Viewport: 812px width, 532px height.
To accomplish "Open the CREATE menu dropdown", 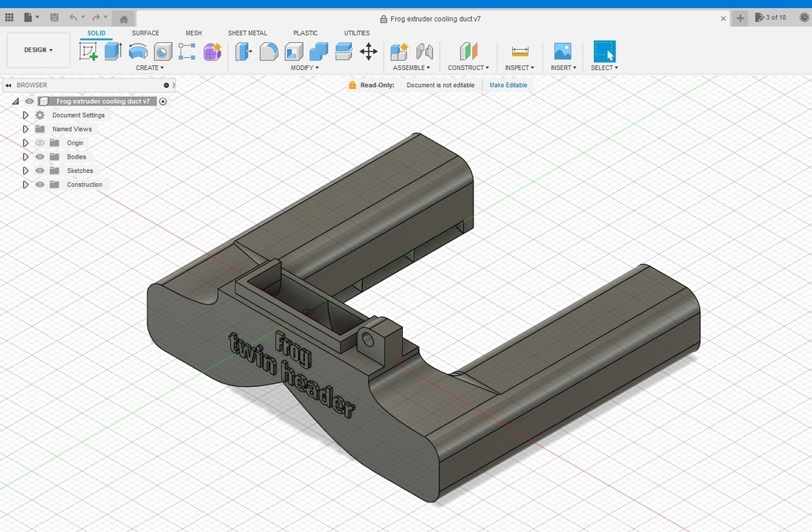I will (x=149, y=68).
